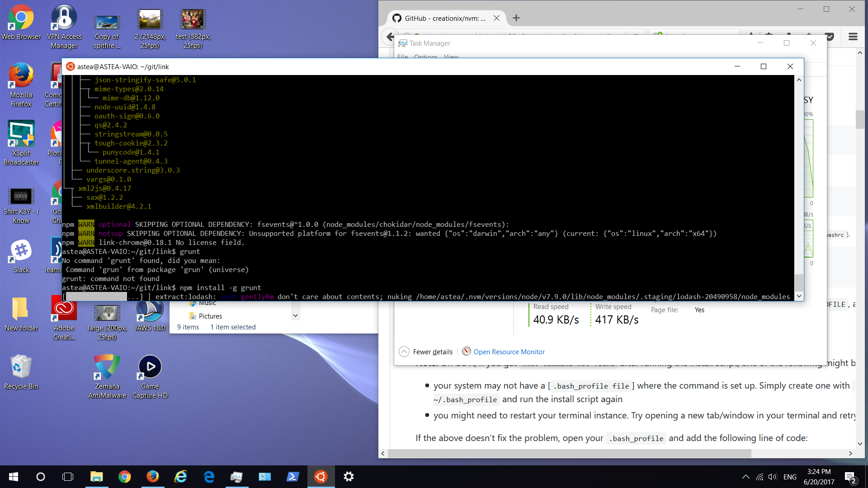Open PowerShell from the taskbar
The height and width of the screenshot is (488, 868).
(292, 477)
